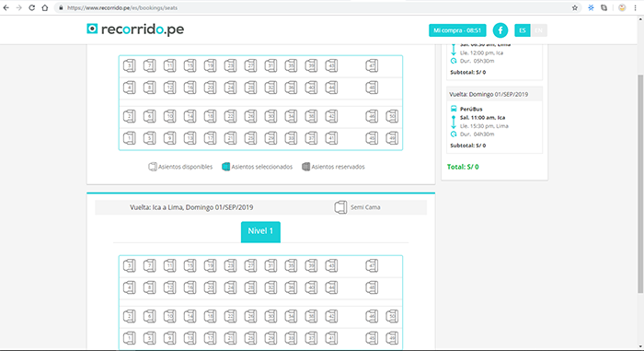
Task: Choose seat 40 in the upper seat map
Action: (x=311, y=88)
